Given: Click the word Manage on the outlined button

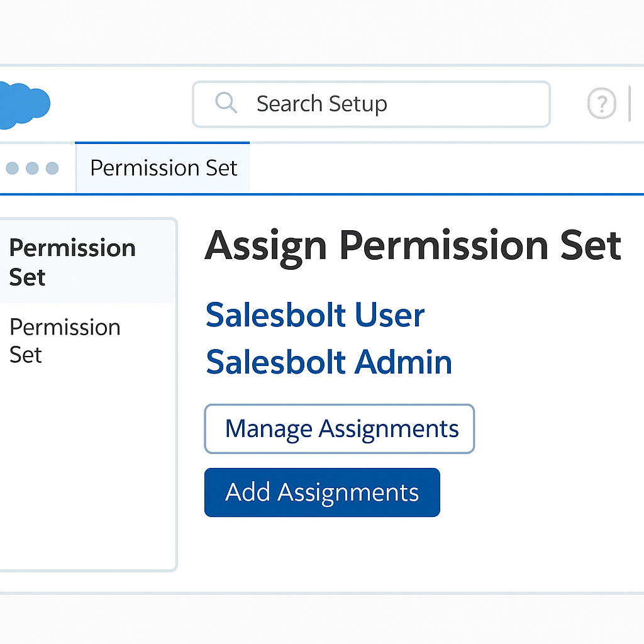Looking at the screenshot, I should pos(269,429).
